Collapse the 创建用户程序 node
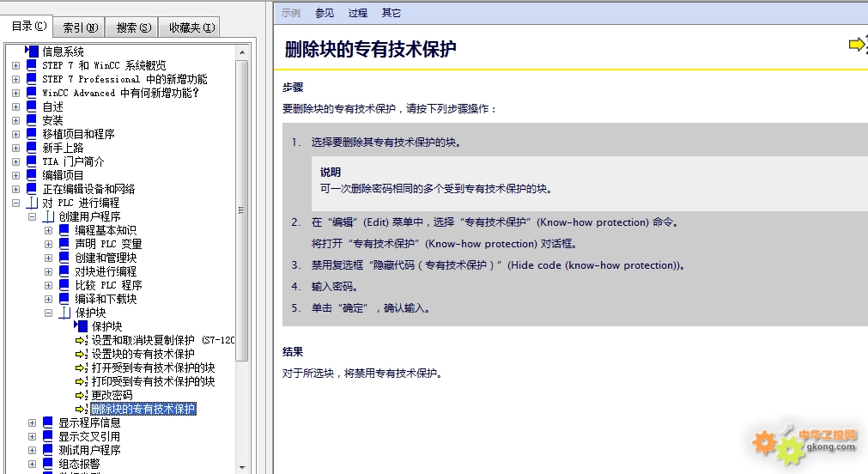The image size is (868, 474). [32, 217]
